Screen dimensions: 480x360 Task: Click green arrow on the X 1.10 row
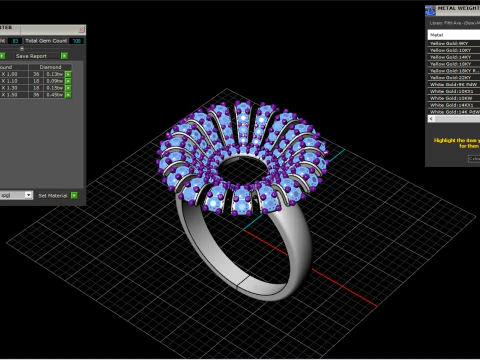pyautogui.click(x=68, y=81)
